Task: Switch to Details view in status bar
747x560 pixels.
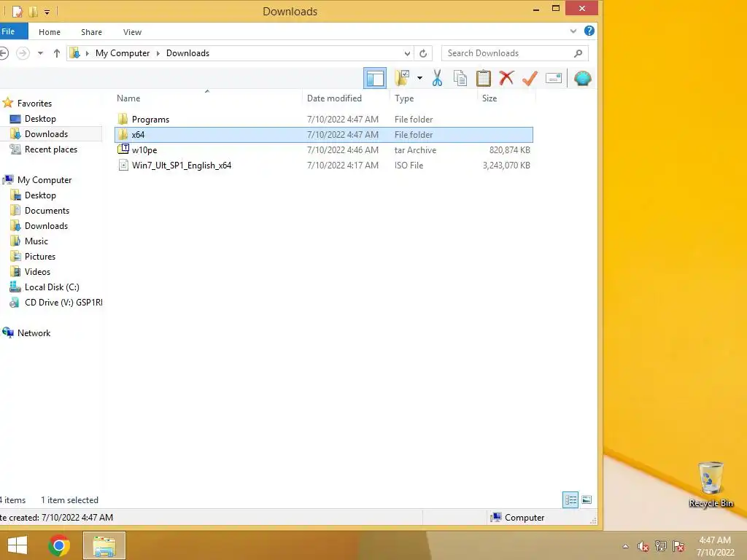Action: 570,500
